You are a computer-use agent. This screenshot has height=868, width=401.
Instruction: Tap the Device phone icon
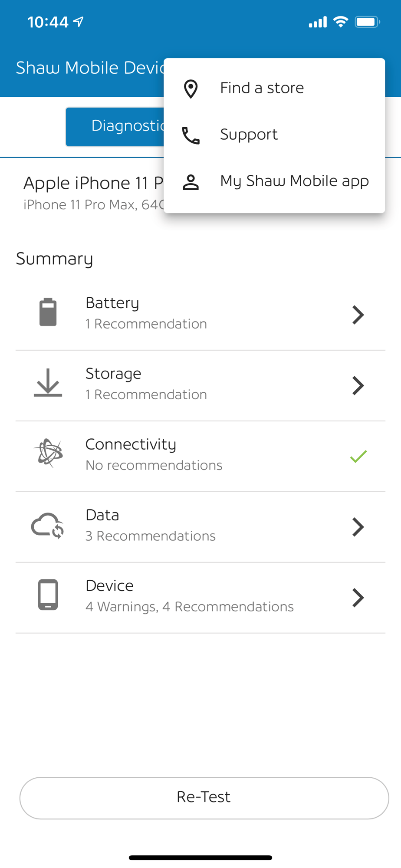[x=48, y=595]
